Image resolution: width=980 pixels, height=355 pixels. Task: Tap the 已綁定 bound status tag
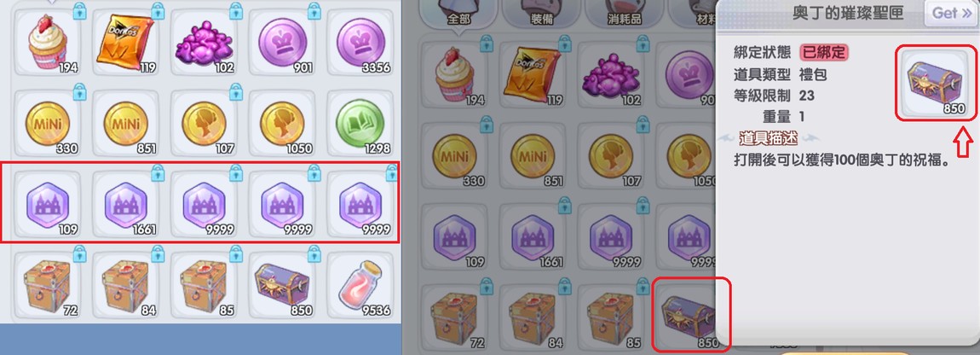pyautogui.click(x=825, y=53)
